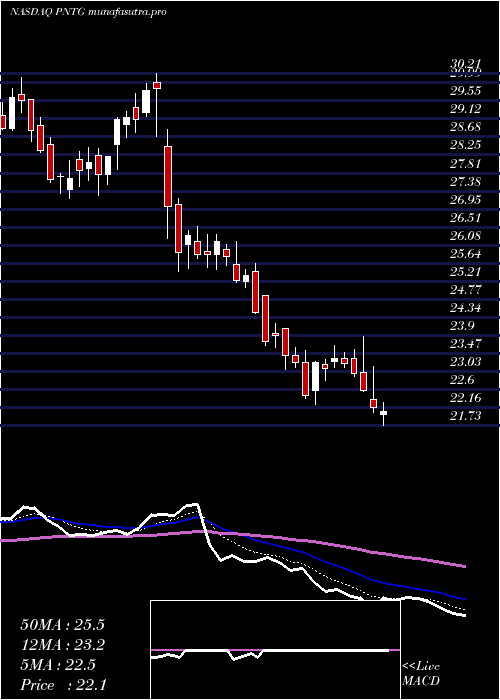Select the 23.47 price axis label
This screenshot has width=500, height=700.
[465, 344]
